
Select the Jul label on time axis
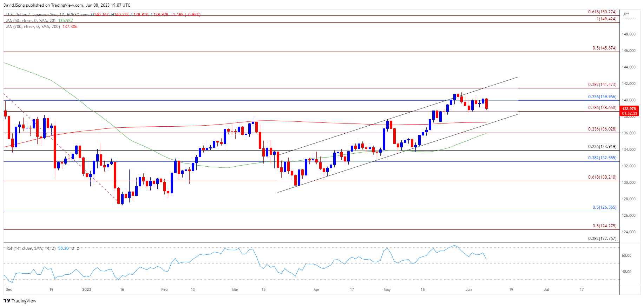[546, 289]
